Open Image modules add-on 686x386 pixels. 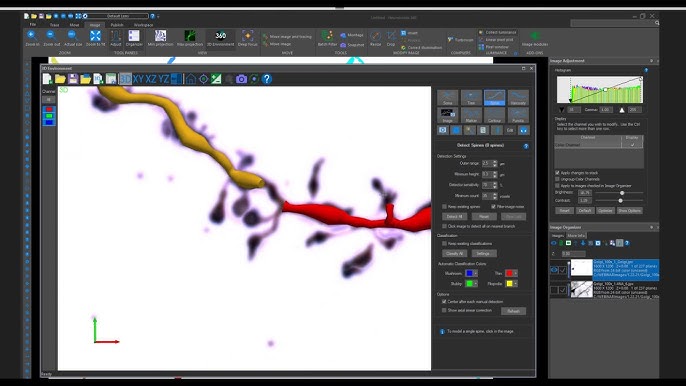tap(535, 39)
